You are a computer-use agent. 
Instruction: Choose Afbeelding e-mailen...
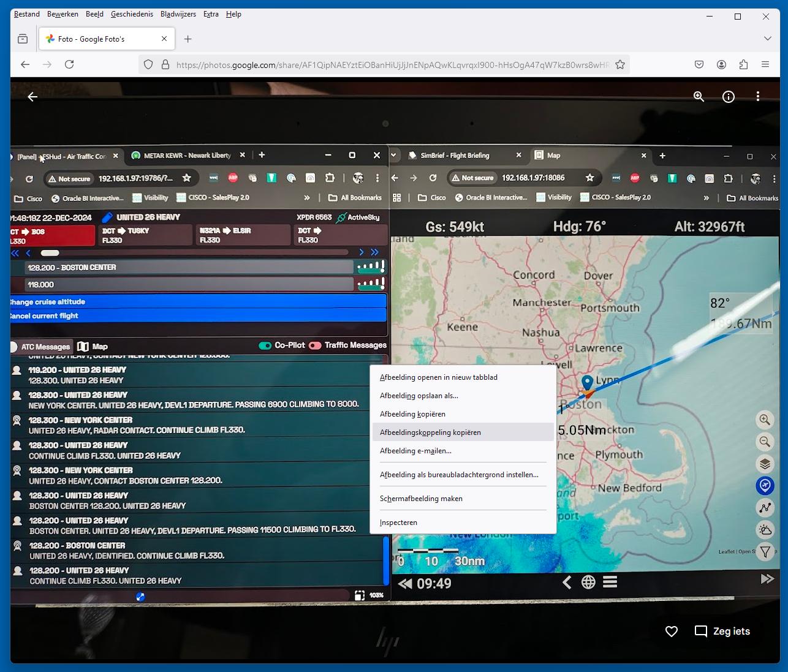pos(463,451)
